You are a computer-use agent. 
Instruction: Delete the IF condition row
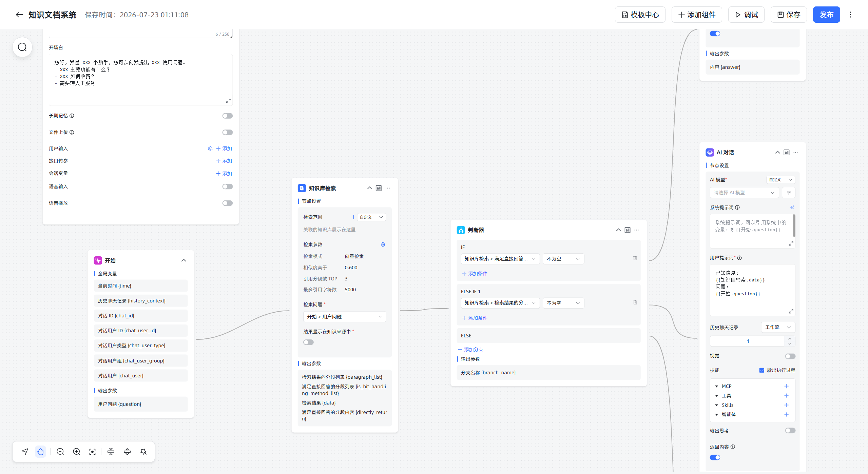pos(635,258)
